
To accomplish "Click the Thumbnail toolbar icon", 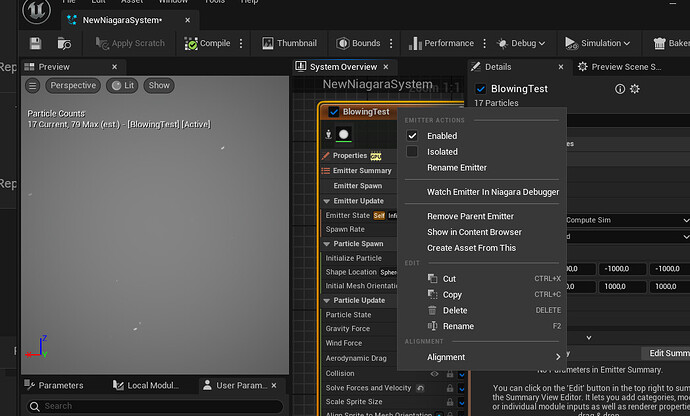I will [289, 43].
